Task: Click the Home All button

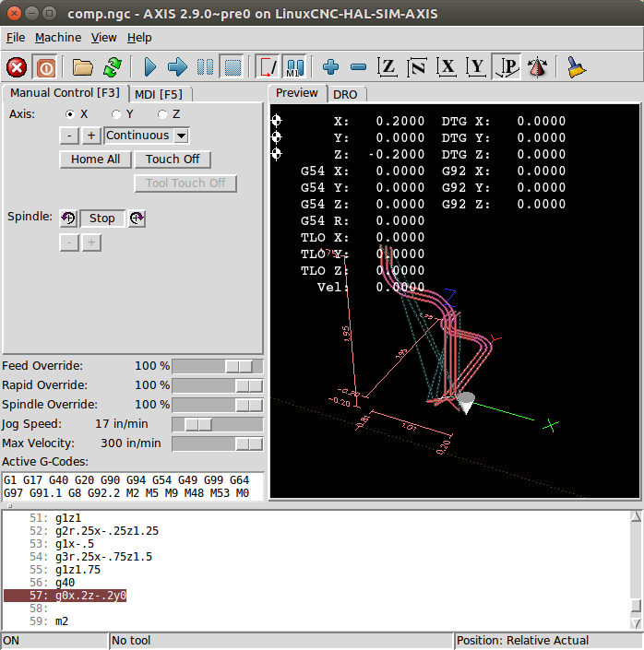Action: tap(95, 160)
